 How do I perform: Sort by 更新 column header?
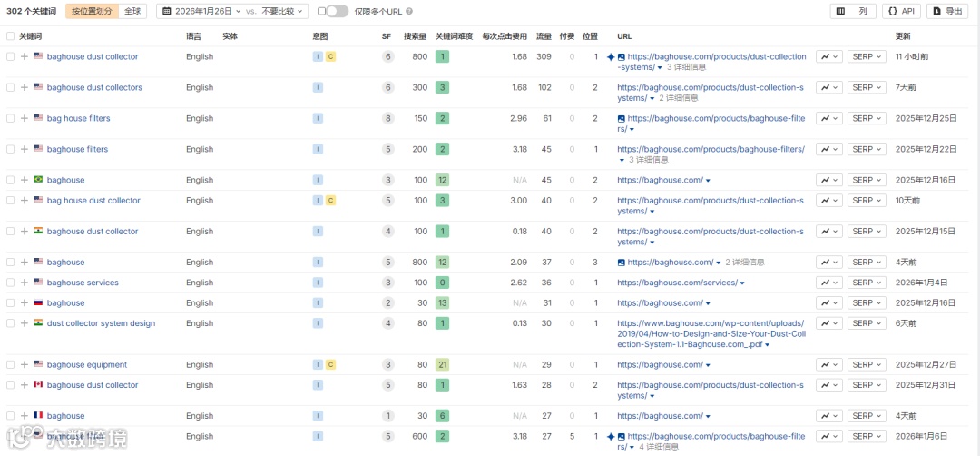point(903,36)
